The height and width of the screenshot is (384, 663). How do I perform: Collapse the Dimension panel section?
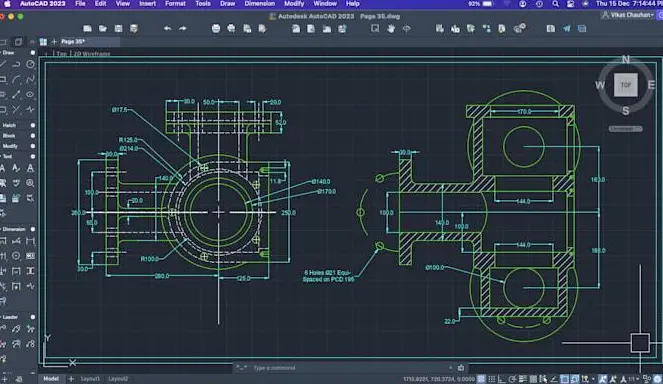point(33,229)
